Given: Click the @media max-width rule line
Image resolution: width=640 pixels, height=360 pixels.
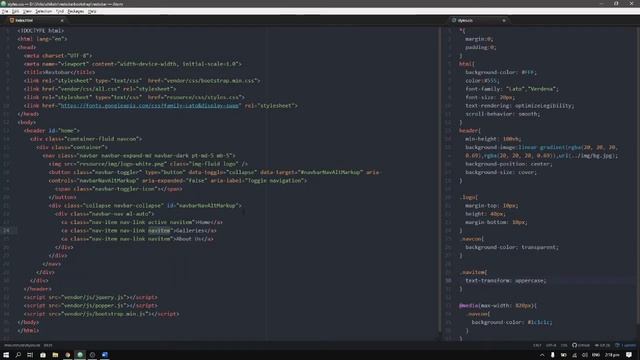Looking at the screenshot, I should pos(498,305).
